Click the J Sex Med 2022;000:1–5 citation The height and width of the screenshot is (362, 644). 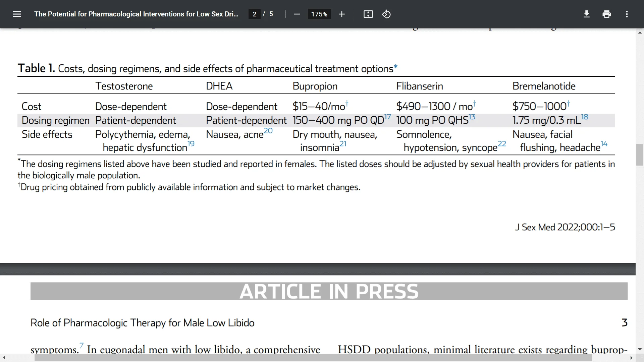(x=565, y=227)
